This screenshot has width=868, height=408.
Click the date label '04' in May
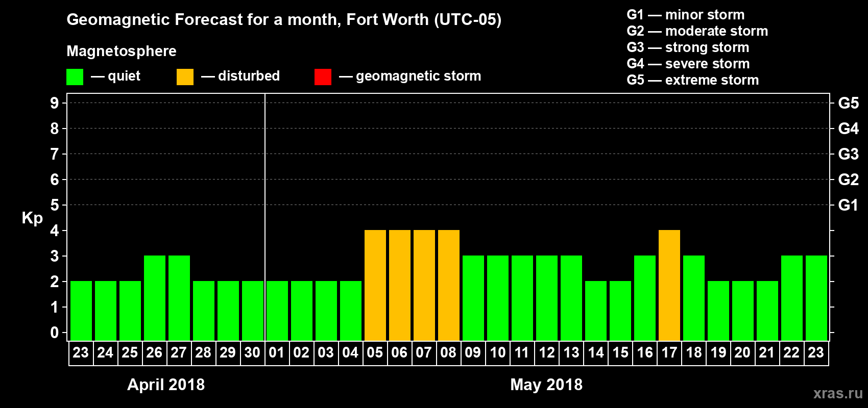point(350,352)
